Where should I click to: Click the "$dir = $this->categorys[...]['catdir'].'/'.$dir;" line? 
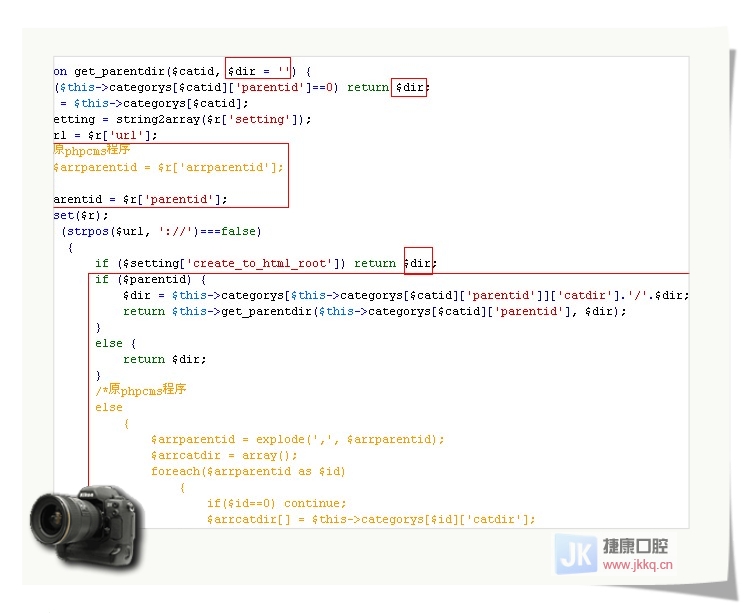point(406,295)
